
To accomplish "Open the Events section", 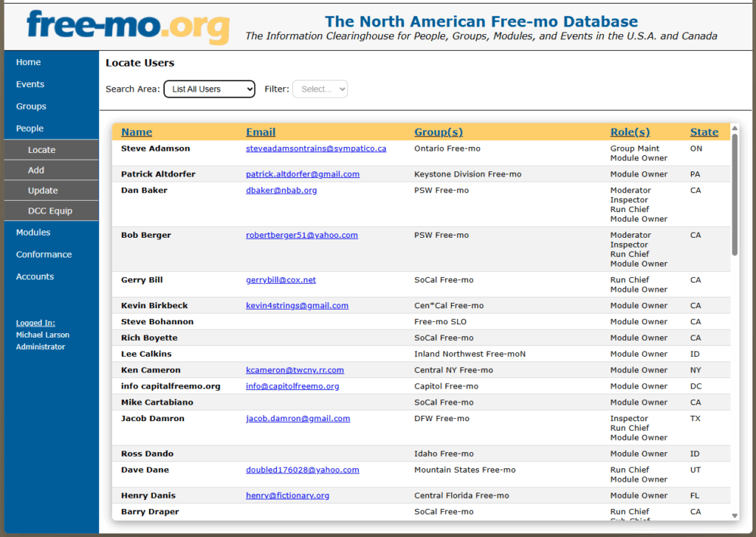I will (30, 84).
